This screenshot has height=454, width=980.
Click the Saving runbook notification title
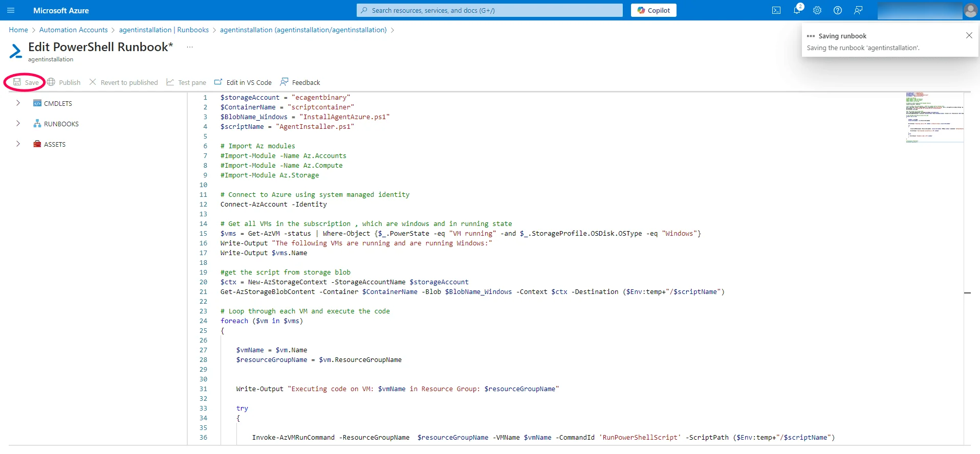point(842,36)
